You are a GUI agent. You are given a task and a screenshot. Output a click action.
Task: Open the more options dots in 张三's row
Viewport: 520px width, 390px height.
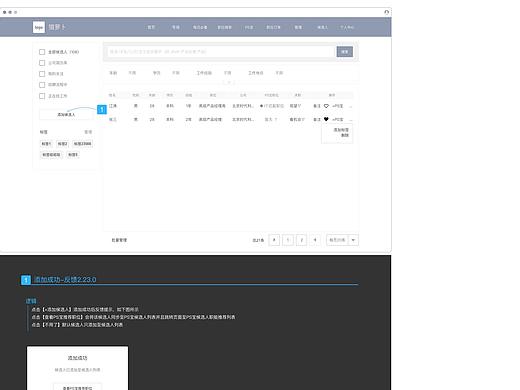pos(350,119)
